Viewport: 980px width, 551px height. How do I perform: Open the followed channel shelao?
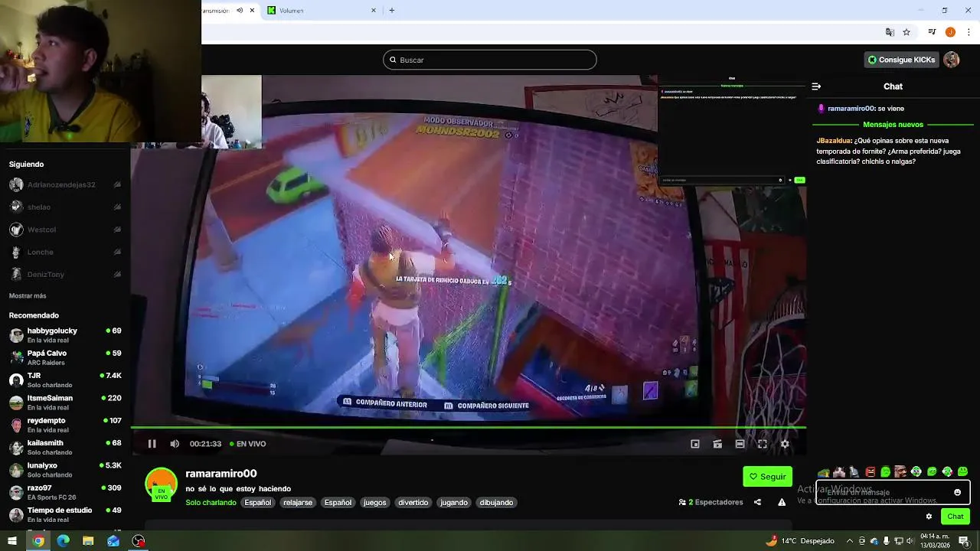(65, 207)
